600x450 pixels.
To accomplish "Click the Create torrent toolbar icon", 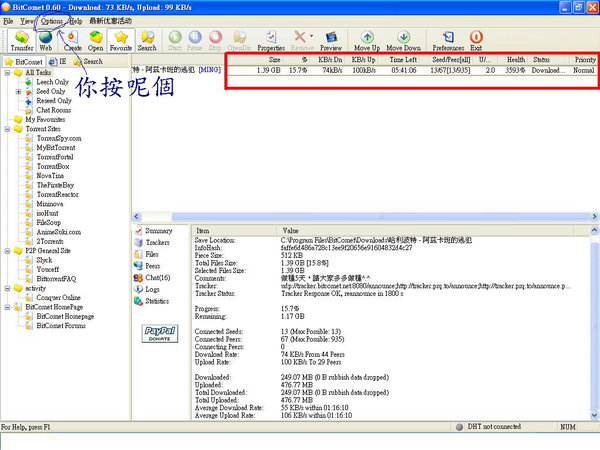I will [72, 41].
